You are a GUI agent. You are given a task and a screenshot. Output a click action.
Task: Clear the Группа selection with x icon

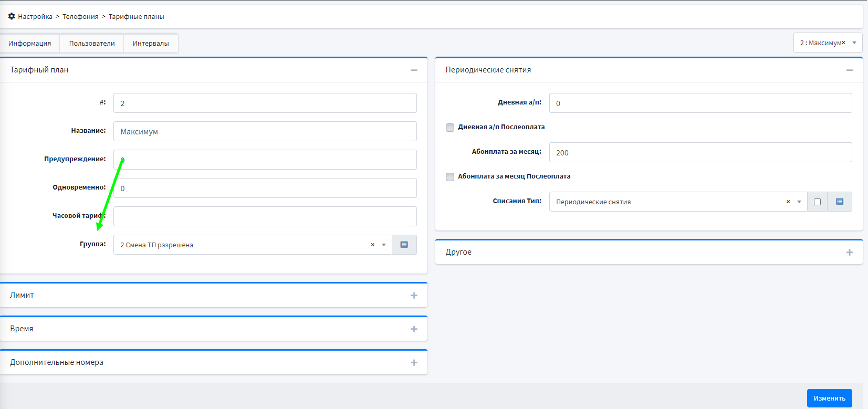372,245
